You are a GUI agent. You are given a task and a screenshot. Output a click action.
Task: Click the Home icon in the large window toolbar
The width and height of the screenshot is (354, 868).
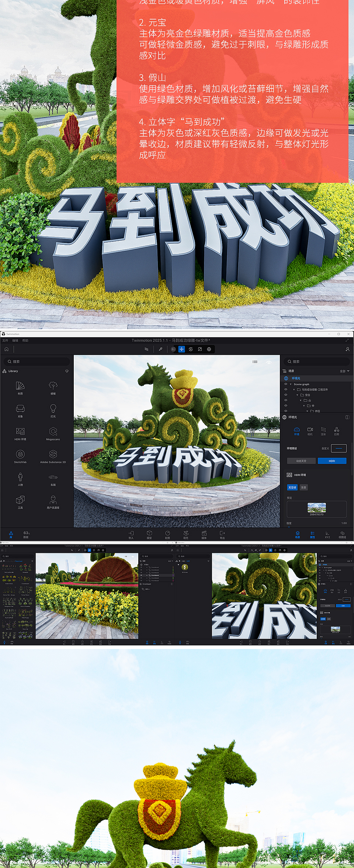[6, 349]
